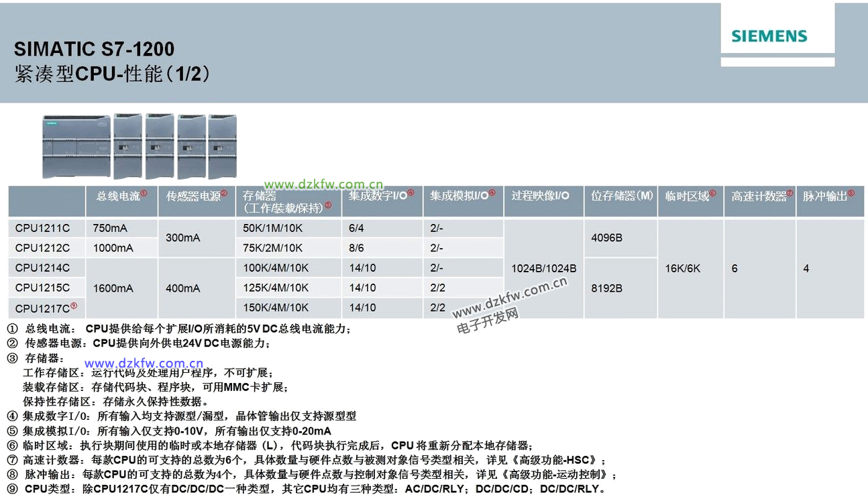Screen dimensions: 868x501
Task: Click the 2/- analog cell for CPU1214C
Action: 463,268
